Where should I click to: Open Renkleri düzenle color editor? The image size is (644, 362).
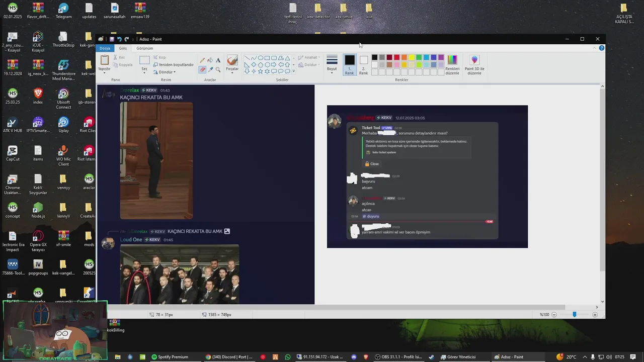[452, 64]
